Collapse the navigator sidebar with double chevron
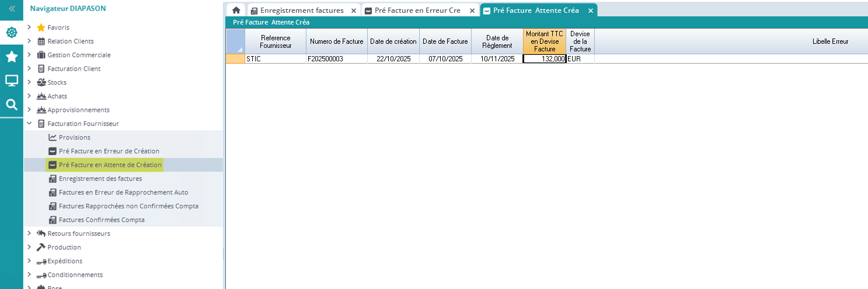Screen dimensions: 868x289 pos(11,9)
